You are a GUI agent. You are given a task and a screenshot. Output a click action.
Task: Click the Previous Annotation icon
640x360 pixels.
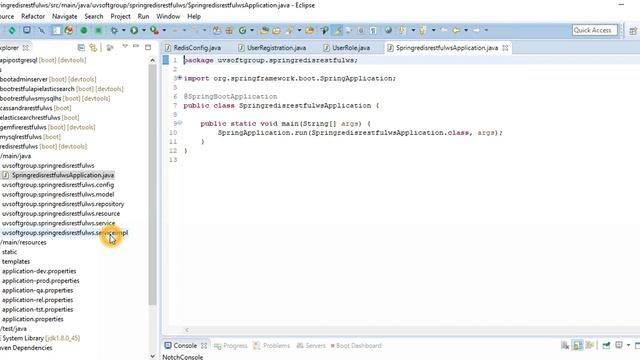tap(422, 30)
